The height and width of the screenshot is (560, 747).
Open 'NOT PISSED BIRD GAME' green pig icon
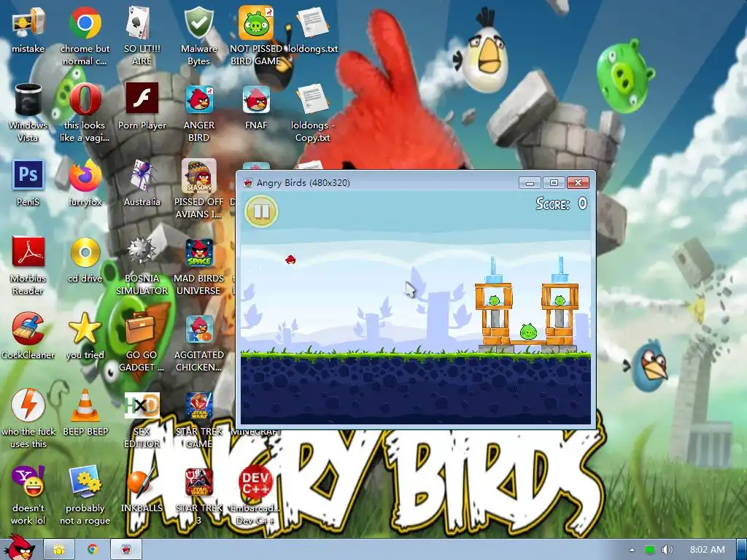256,24
